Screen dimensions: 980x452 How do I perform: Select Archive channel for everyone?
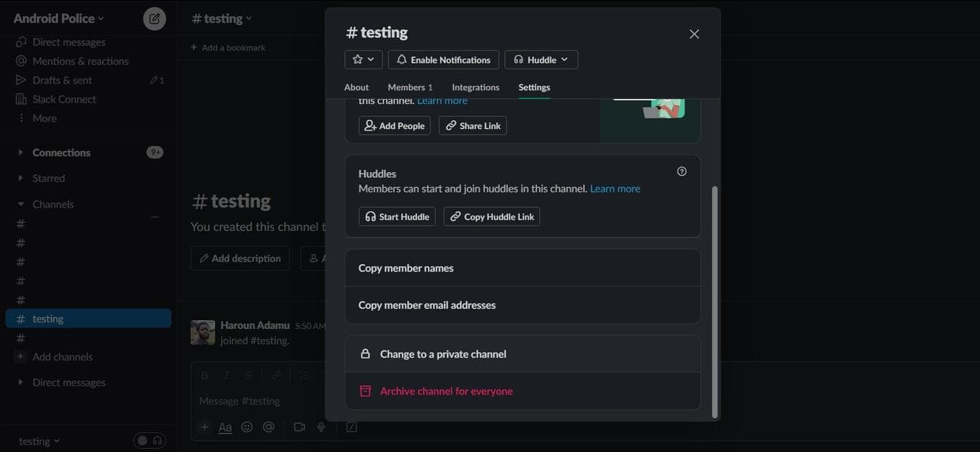pos(446,391)
